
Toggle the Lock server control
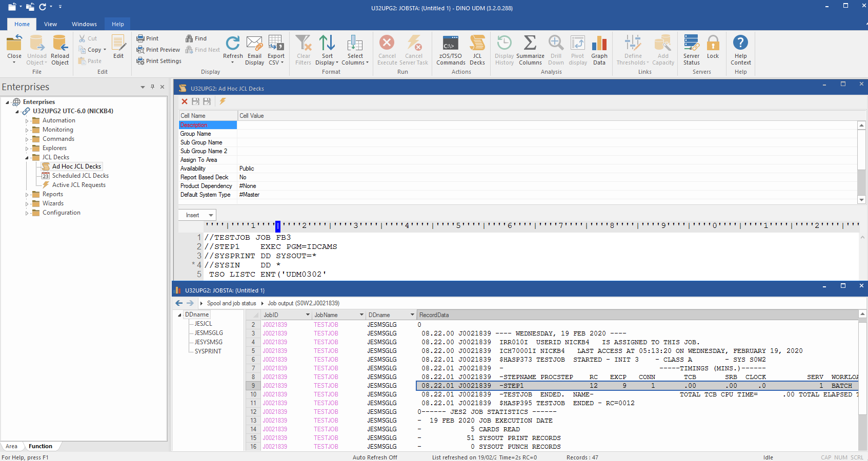713,50
